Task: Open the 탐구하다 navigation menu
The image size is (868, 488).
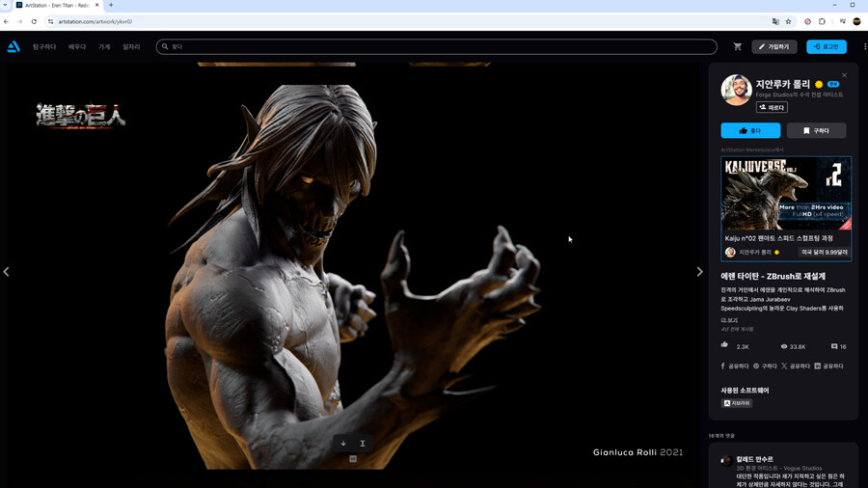Action: coord(44,46)
